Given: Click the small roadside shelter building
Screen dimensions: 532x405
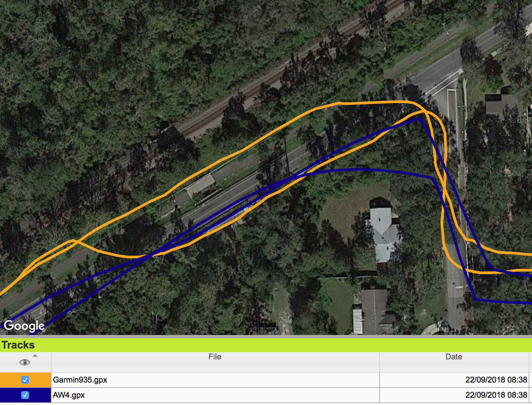Looking at the screenshot, I should (200, 186).
